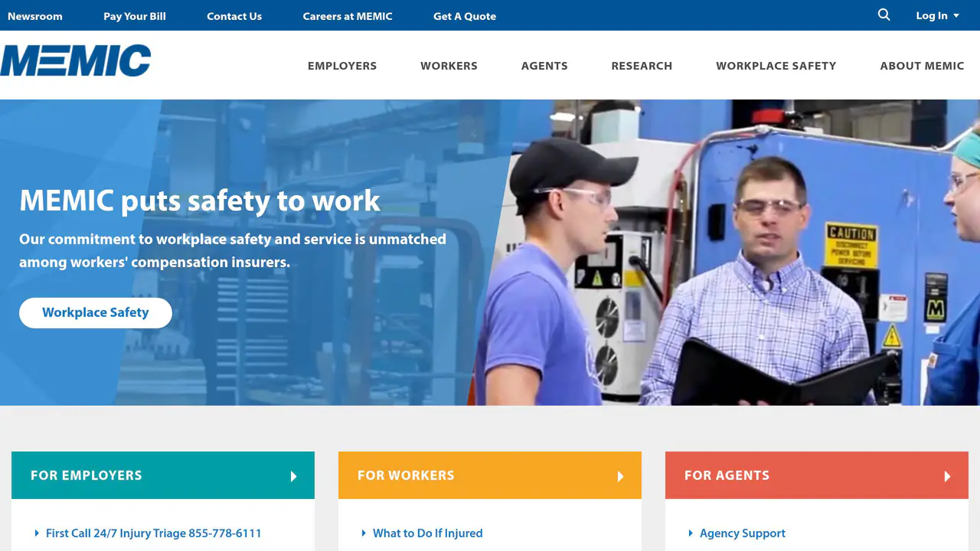Go to Pay Your Bill
The image size is (980, 551).
(135, 16)
